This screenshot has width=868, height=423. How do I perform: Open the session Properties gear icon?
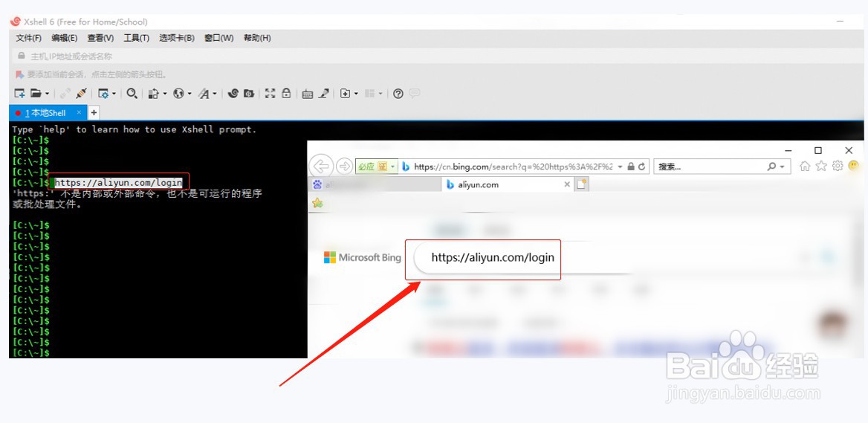click(x=103, y=94)
